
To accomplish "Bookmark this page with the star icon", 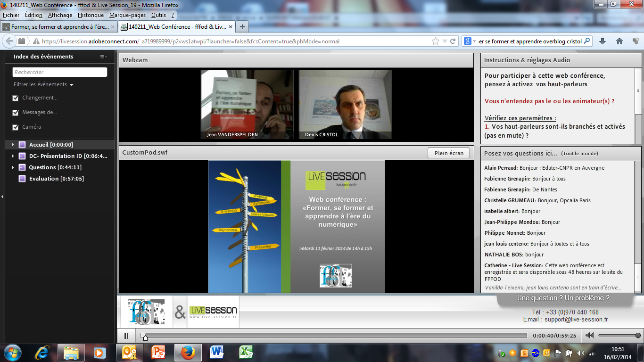I will point(436,41).
